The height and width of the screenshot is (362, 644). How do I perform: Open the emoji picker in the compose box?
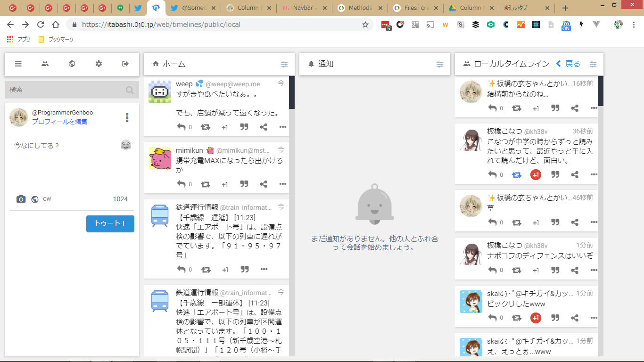point(125,145)
